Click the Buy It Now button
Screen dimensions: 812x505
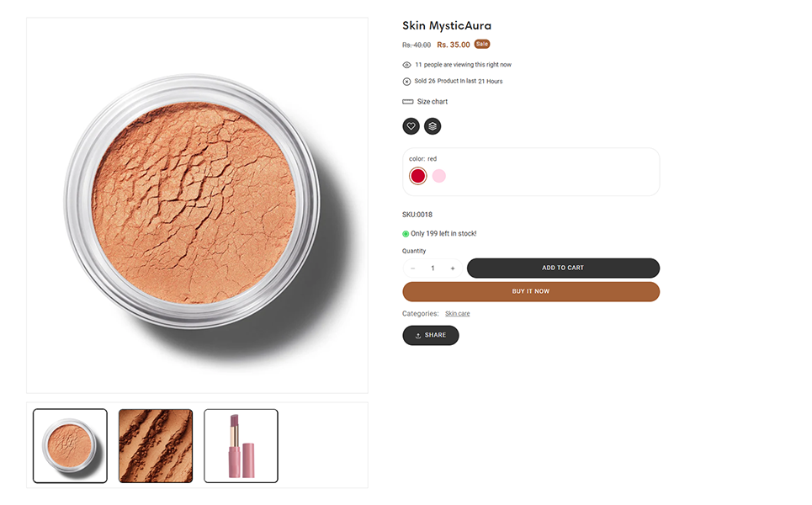tap(531, 291)
